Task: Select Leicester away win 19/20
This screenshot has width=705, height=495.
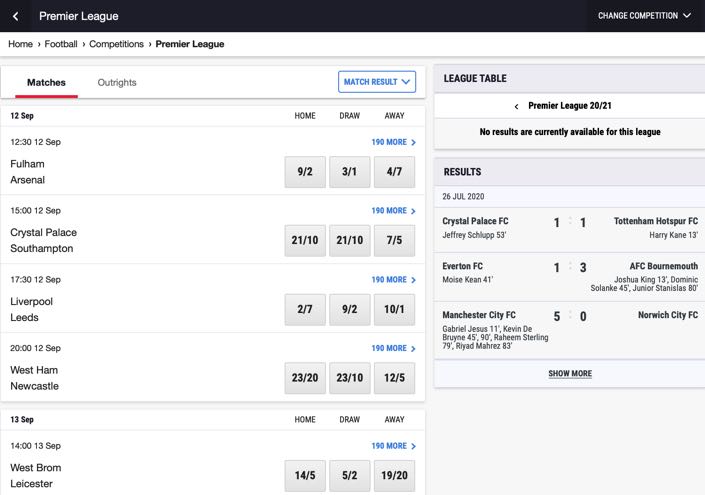Action: pyautogui.click(x=394, y=476)
